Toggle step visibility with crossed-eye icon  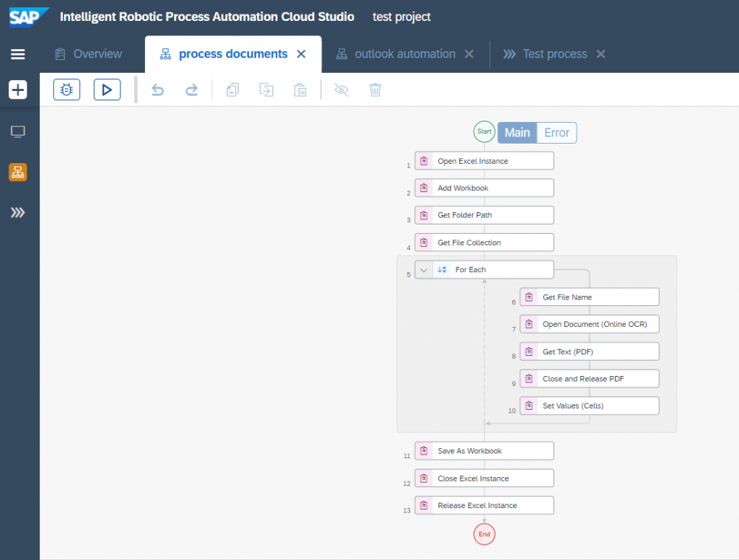click(341, 89)
